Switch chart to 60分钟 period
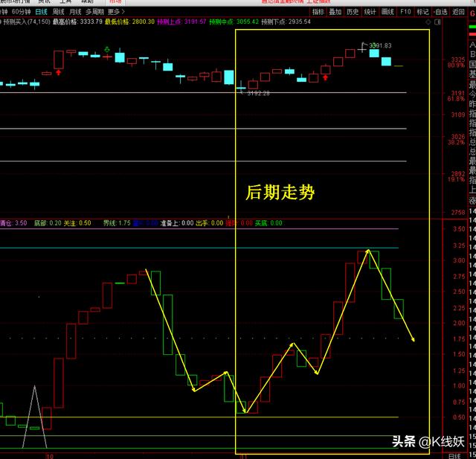The width and height of the screenshot is (476, 459). tap(21, 12)
